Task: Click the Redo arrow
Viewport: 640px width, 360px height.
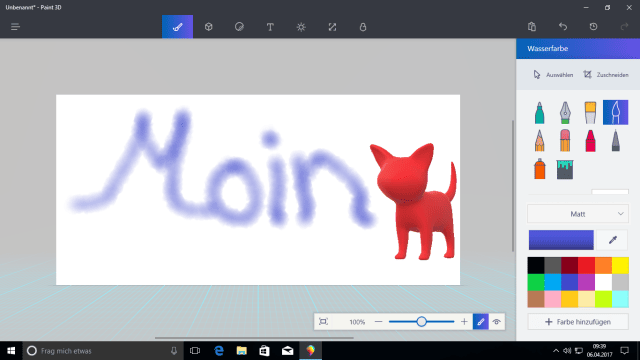Action: [x=624, y=27]
